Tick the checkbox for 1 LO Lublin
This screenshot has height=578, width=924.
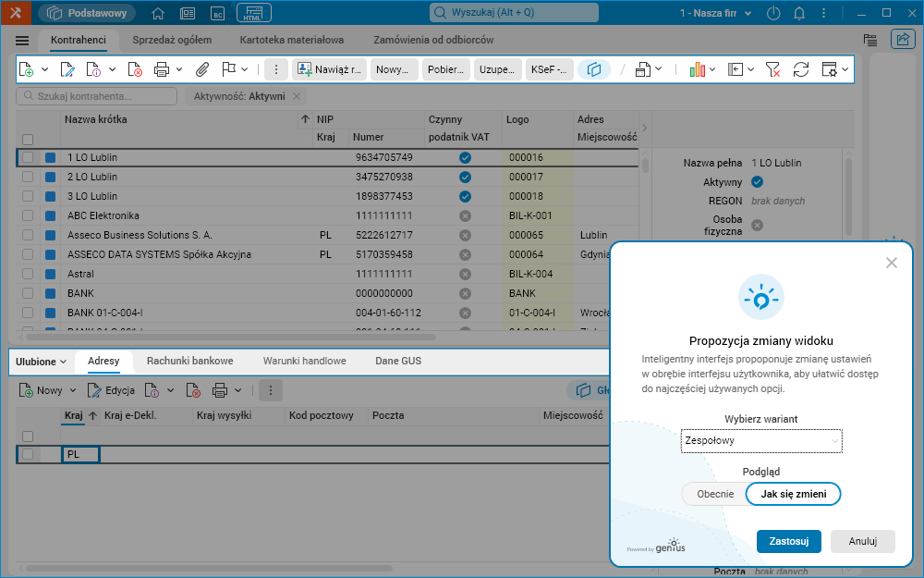pyautogui.click(x=28, y=158)
